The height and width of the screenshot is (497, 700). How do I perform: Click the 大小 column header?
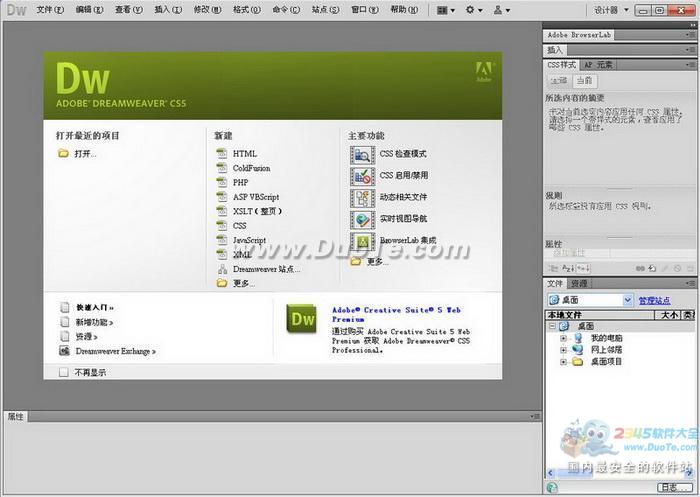[x=669, y=315]
